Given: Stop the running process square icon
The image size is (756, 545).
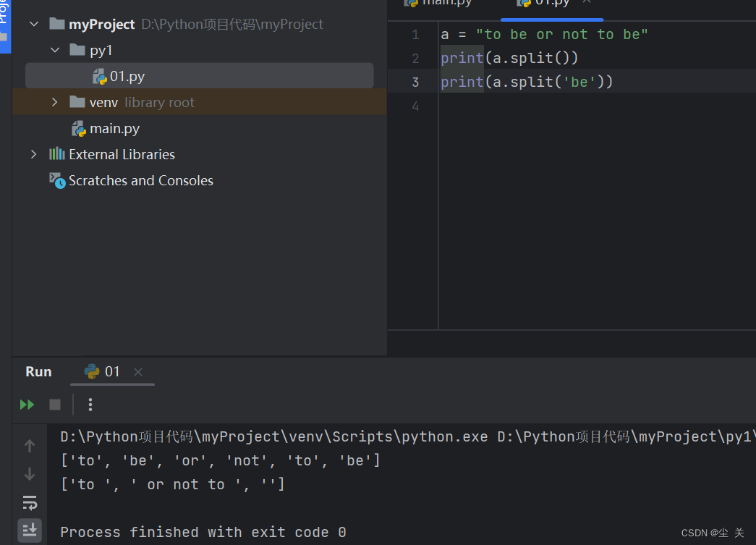Looking at the screenshot, I should (x=55, y=405).
